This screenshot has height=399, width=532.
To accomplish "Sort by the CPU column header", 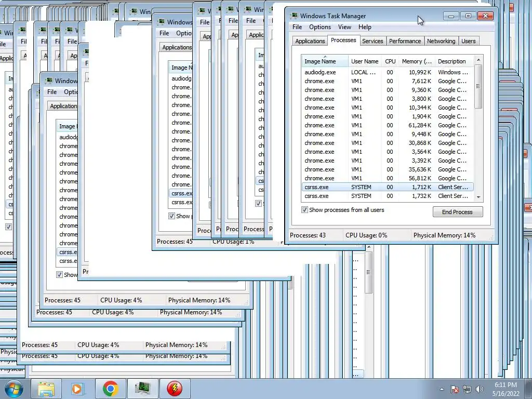I will [390, 61].
